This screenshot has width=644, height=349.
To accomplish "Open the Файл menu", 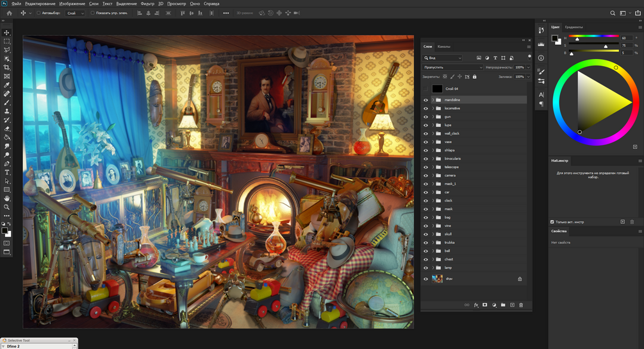I will pyautogui.click(x=16, y=4).
